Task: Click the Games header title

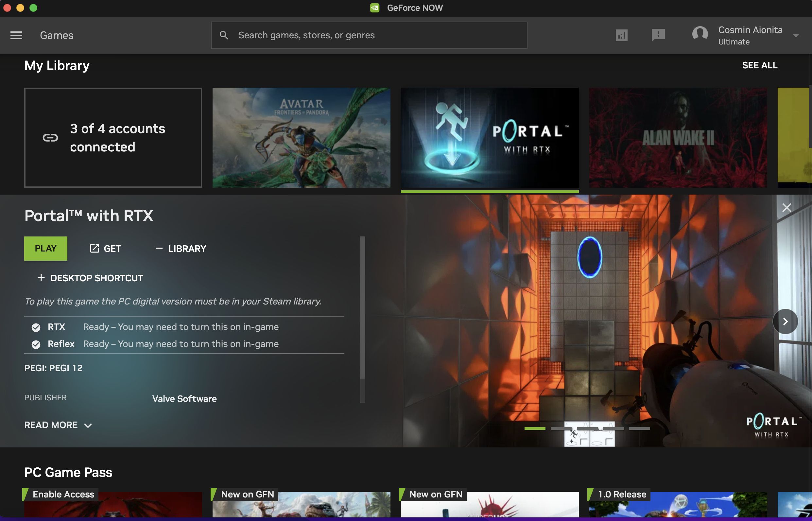Action: 57,35
